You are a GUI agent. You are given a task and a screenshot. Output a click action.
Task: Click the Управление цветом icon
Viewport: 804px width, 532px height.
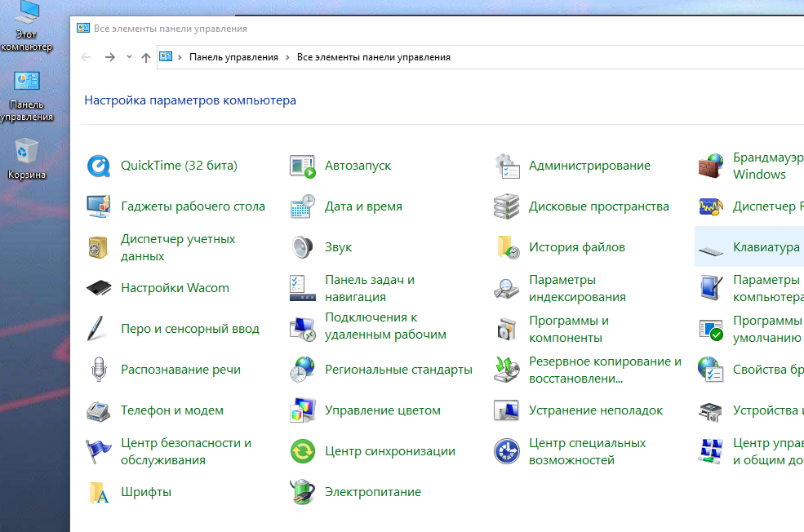click(x=303, y=410)
